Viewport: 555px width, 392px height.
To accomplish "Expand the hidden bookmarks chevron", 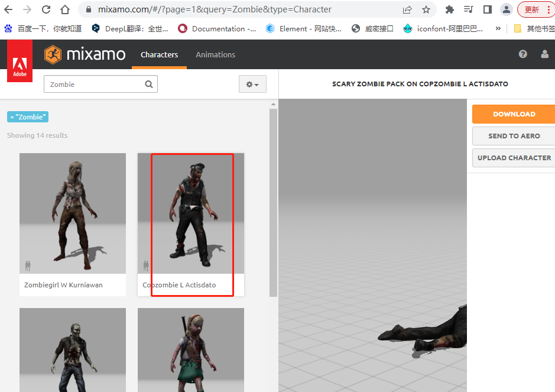I will point(498,28).
